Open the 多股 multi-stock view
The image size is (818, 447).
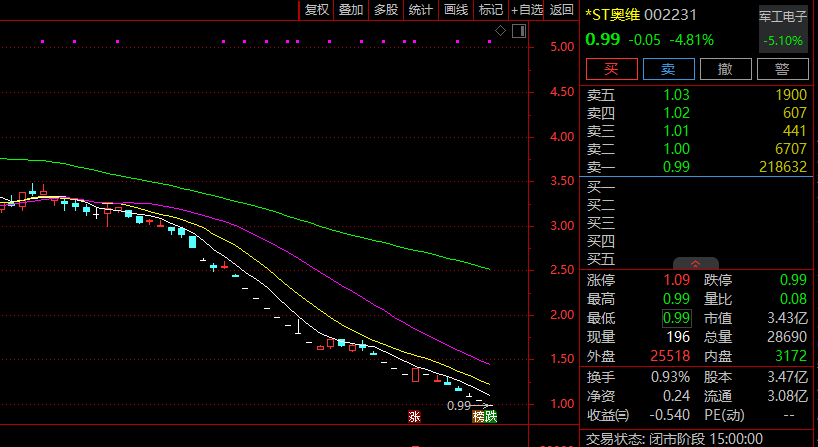pos(386,10)
